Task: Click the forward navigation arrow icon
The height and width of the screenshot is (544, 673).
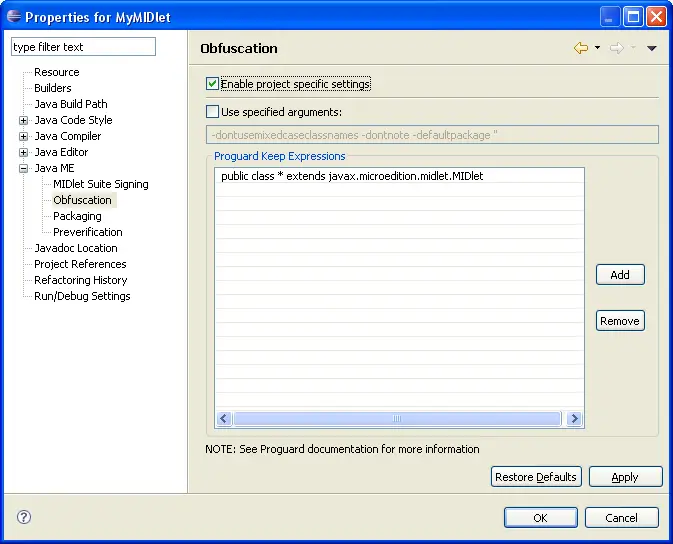Action: pos(616,48)
